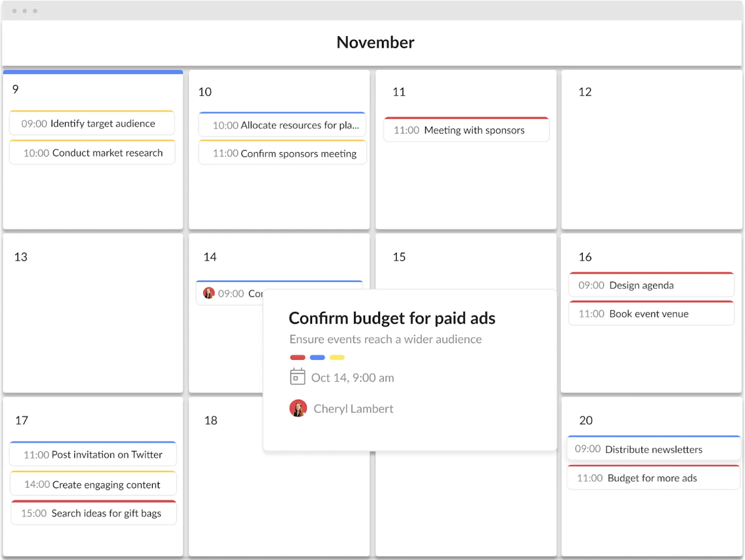Viewport: 745px width, 560px height.
Task: Select the blue tag in the event popup
Action: tap(318, 357)
